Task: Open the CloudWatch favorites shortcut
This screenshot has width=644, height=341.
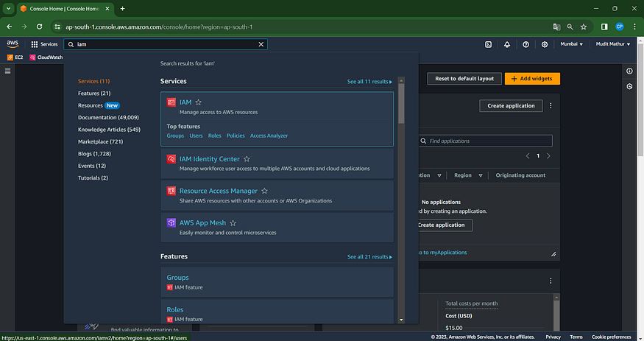Action: tap(46, 57)
